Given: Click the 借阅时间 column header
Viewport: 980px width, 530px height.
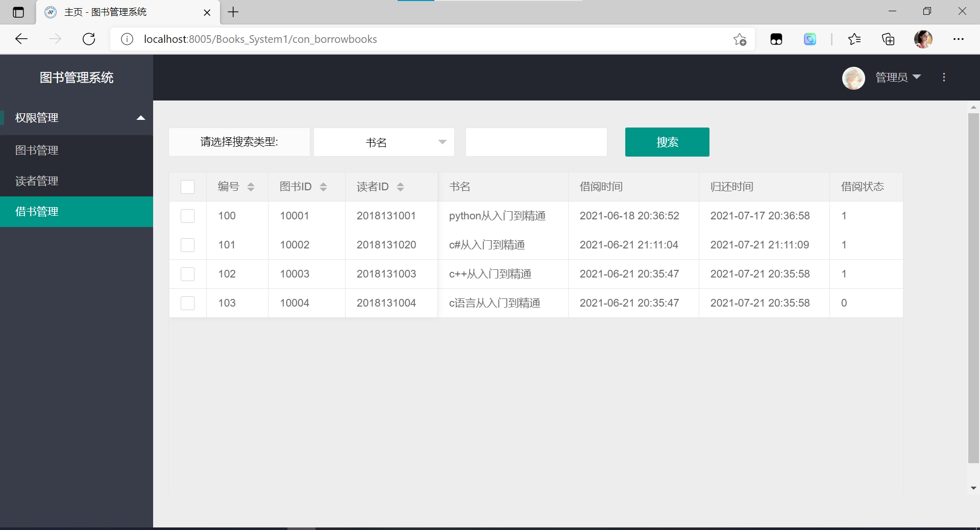Looking at the screenshot, I should point(633,187).
